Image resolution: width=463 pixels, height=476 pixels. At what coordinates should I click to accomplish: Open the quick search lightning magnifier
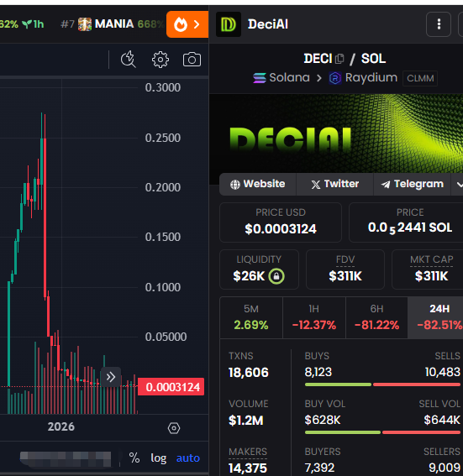coord(129,60)
